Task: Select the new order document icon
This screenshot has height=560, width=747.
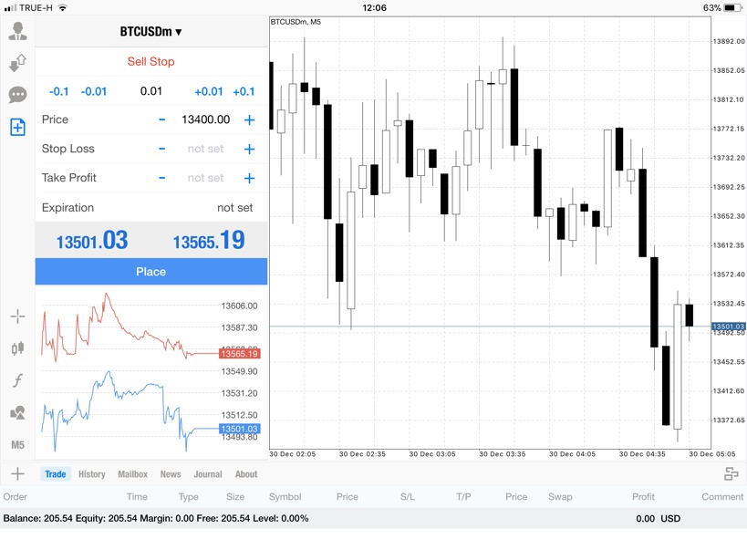Action: (x=17, y=127)
